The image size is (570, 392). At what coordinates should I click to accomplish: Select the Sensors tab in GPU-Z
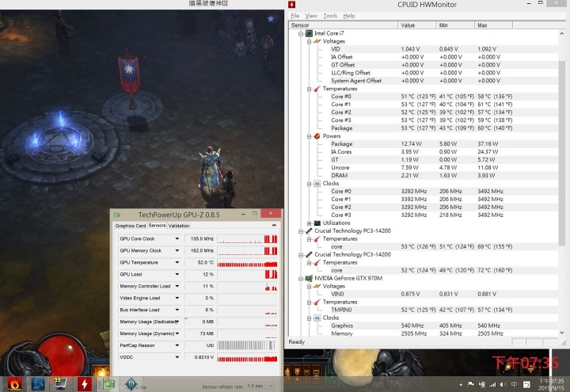tap(157, 225)
